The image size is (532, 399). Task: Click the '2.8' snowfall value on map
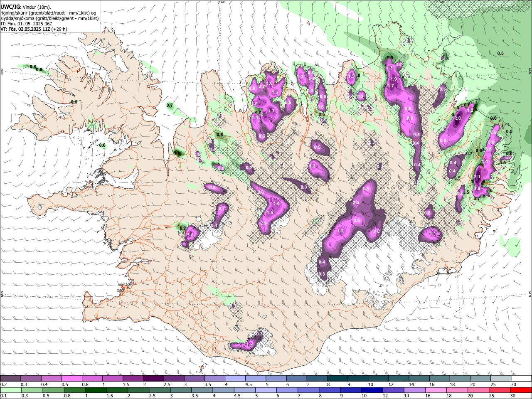[458, 118]
